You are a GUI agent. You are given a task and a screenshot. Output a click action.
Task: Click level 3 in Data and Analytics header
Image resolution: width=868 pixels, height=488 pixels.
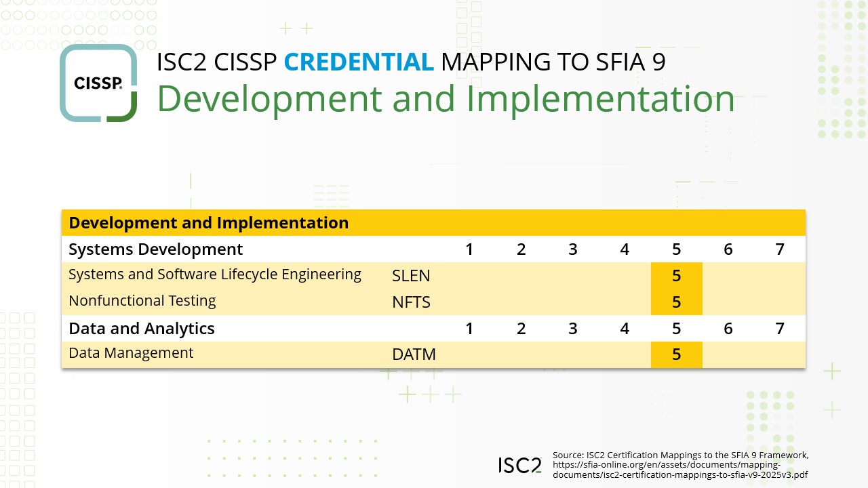[573, 329]
